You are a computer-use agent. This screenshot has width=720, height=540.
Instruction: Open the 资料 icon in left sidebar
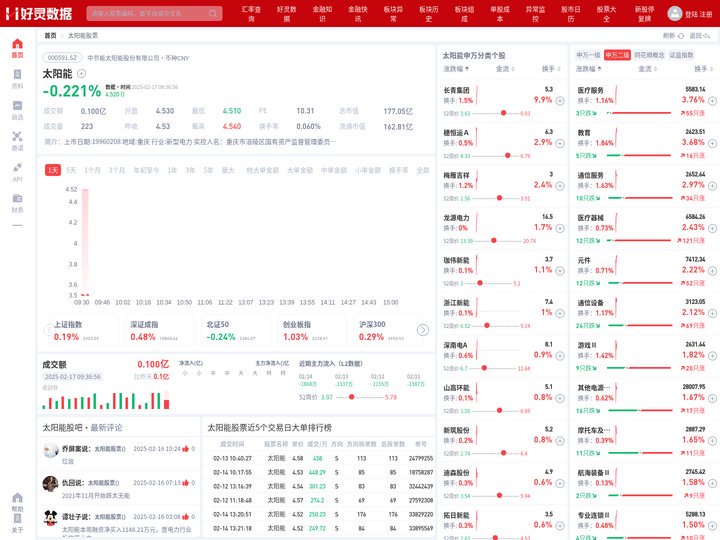[17, 74]
